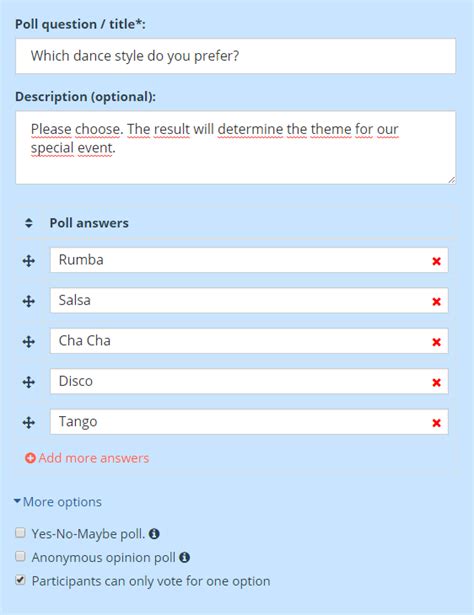
Task: Click the move handle next to Disco
Action: tap(29, 382)
